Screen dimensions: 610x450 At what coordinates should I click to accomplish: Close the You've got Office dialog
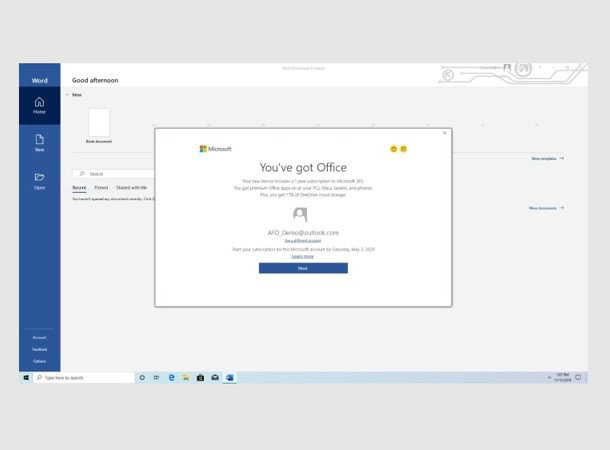pyautogui.click(x=445, y=133)
